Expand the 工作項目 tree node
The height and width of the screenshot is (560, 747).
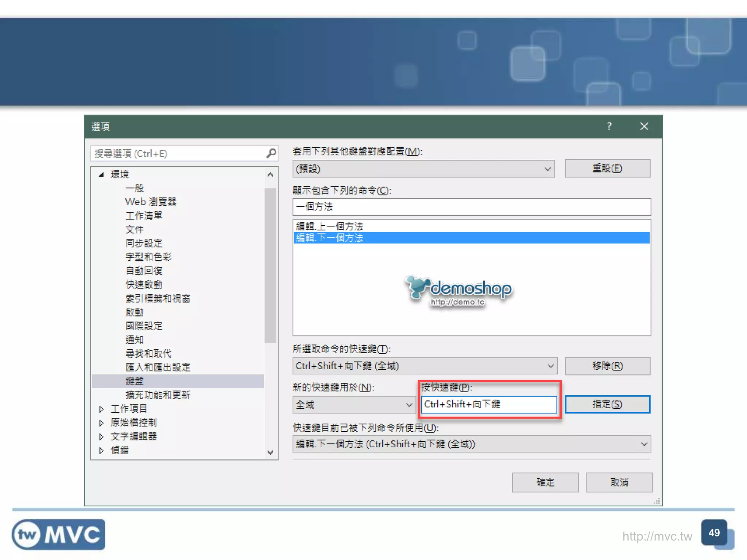[101, 409]
